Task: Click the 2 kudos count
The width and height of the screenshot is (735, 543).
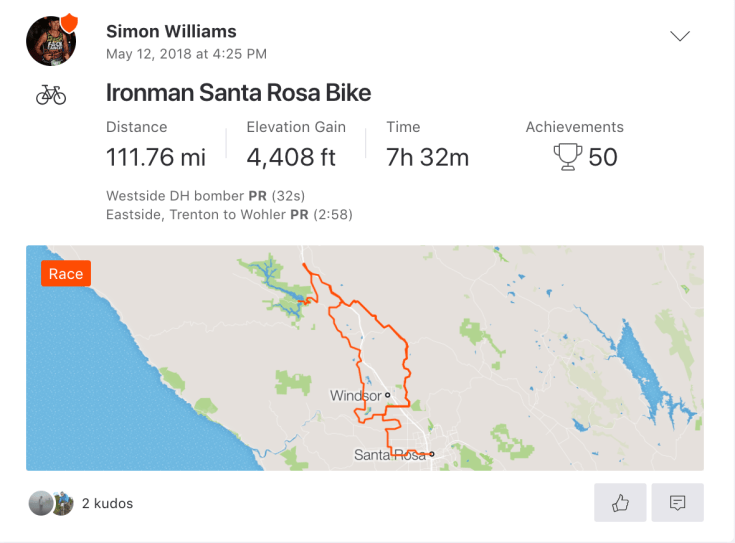Action: pyautogui.click(x=107, y=503)
